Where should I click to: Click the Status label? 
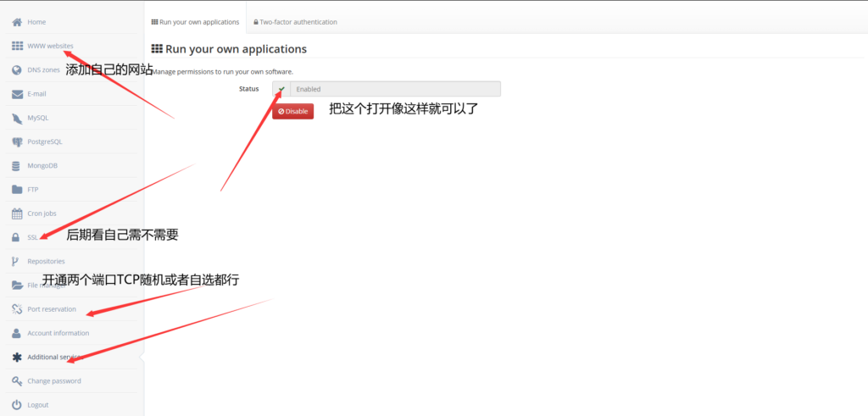tap(249, 89)
